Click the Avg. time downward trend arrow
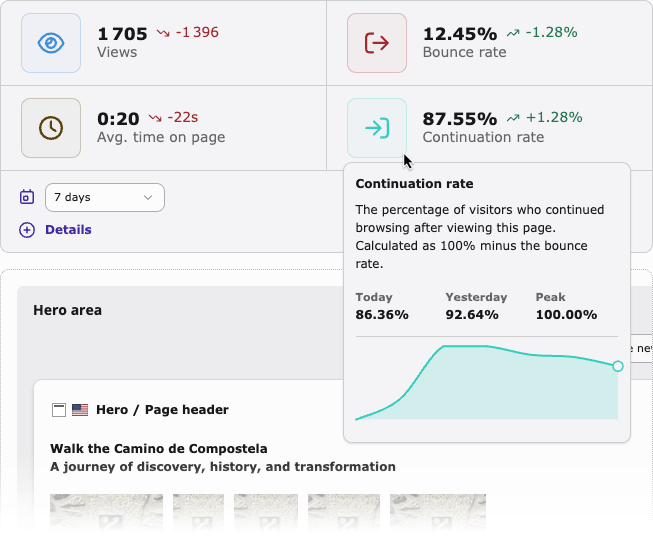The height and width of the screenshot is (548, 653). [x=155, y=118]
